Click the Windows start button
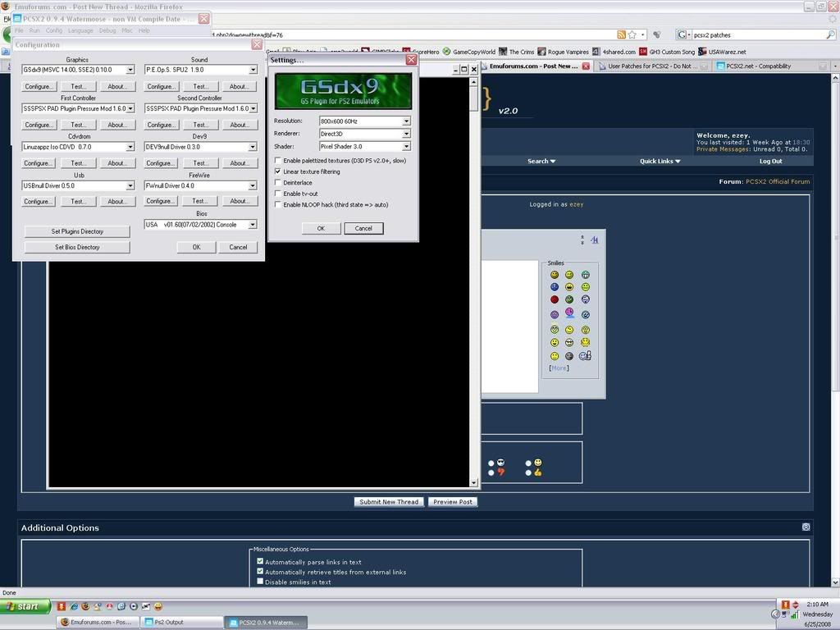Screen dimensions: 840x630 25,606
